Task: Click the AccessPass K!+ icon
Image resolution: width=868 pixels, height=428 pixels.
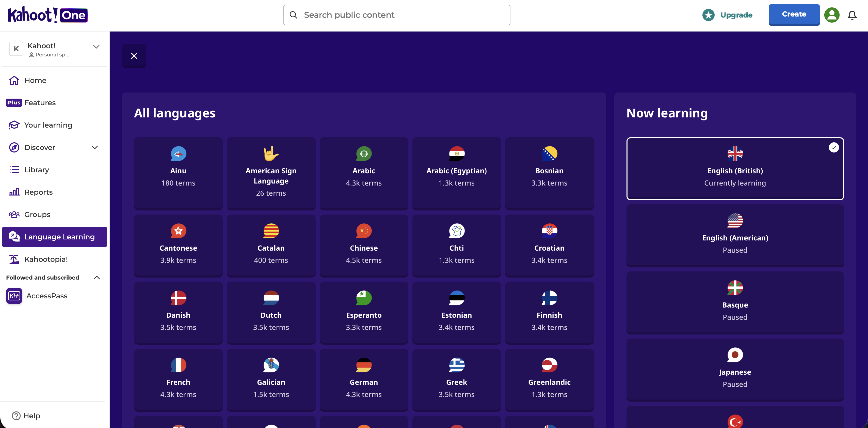Action: [14, 296]
